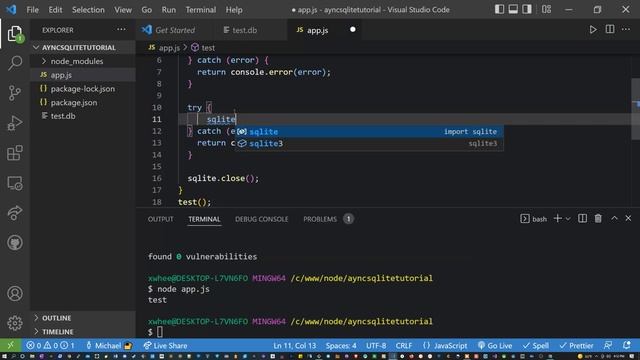Open the Help menu

(x=234, y=10)
